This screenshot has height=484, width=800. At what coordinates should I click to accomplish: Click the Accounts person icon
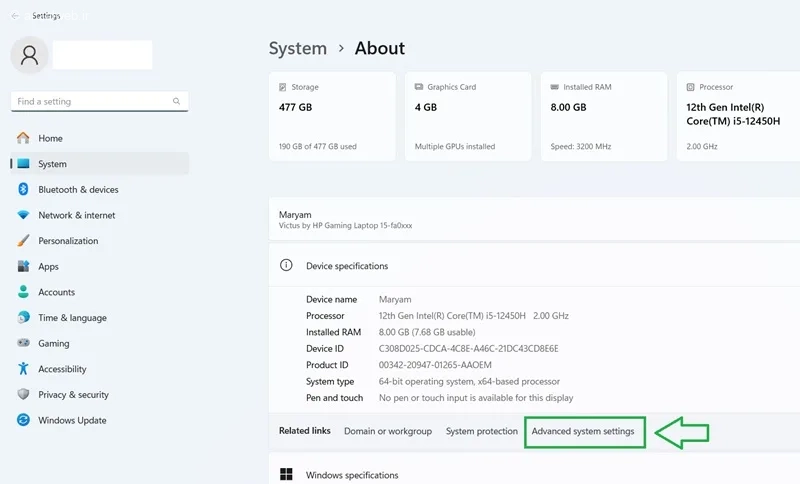23,292
